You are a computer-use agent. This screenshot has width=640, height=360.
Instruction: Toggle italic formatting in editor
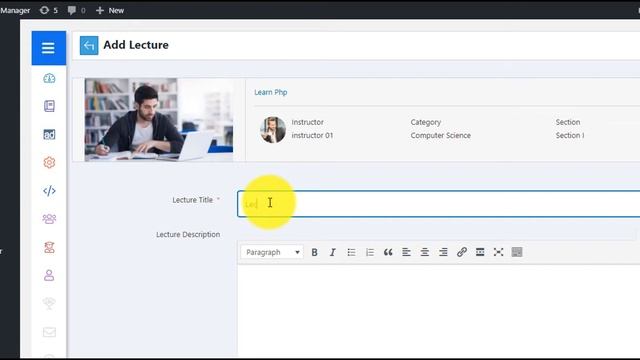click(333, 252)
